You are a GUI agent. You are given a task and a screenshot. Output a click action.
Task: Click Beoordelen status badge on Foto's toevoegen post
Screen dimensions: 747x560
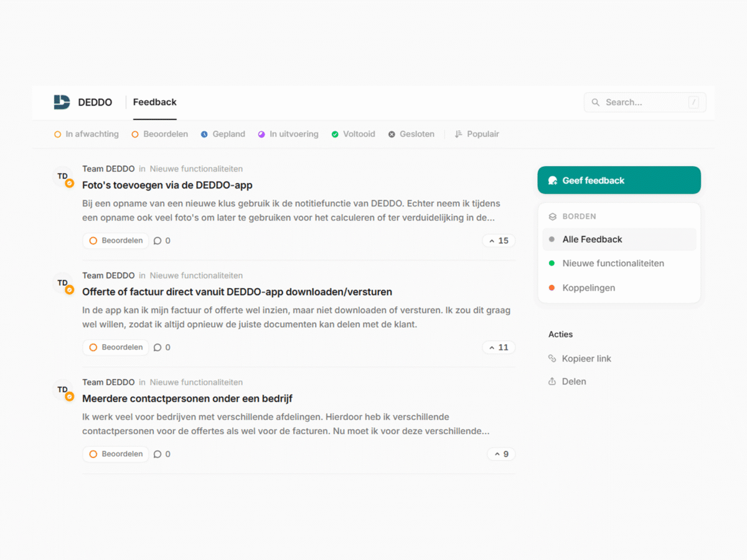tap(116, 241)
